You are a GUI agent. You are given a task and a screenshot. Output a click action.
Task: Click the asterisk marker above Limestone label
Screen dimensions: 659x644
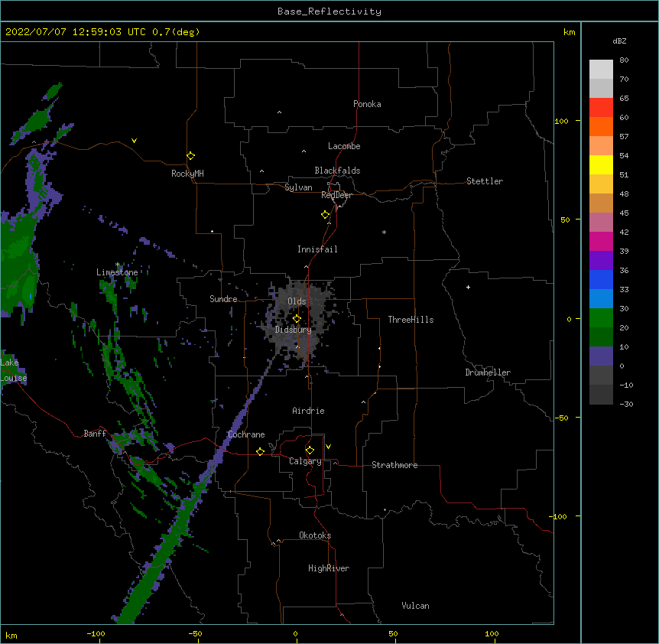click(x=118, y=265)
